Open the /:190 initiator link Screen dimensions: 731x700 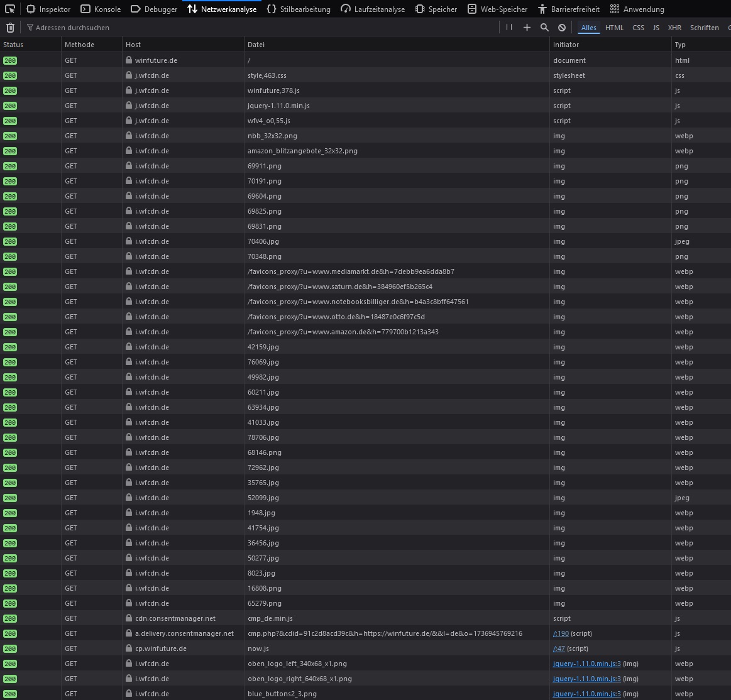click(x=561, y=633)
